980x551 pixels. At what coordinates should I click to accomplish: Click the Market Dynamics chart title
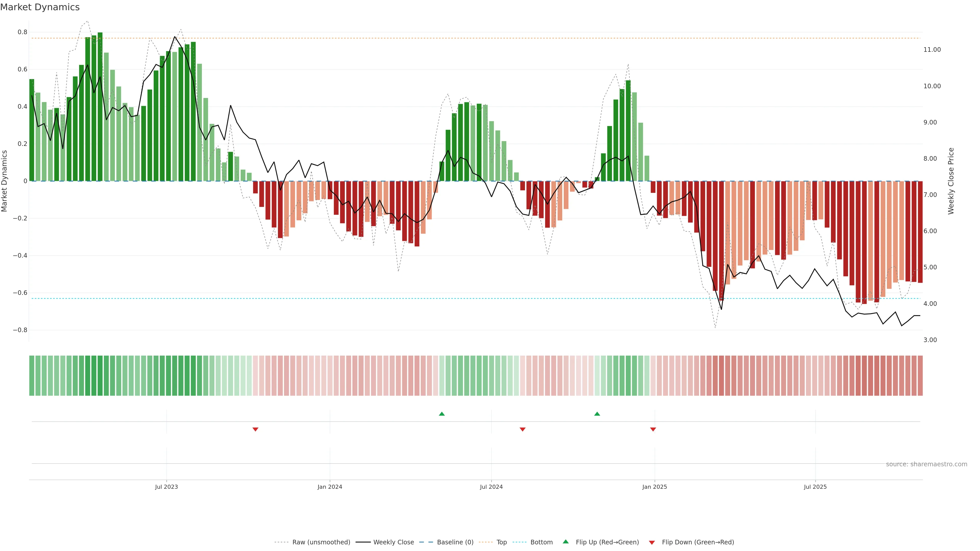40,7
